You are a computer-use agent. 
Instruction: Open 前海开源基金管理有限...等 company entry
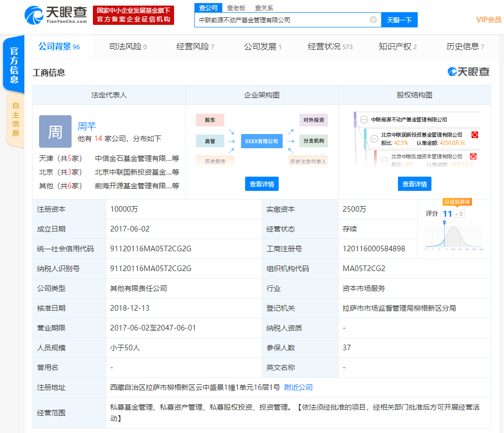(x=137, y=186)
